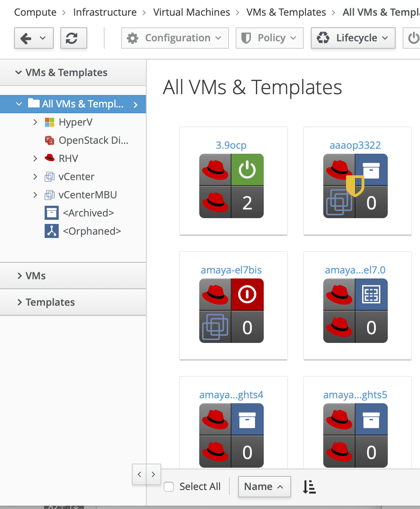Toggle the sort direction icon
Viewport: 420px width, 509px height.
point(309,487)
